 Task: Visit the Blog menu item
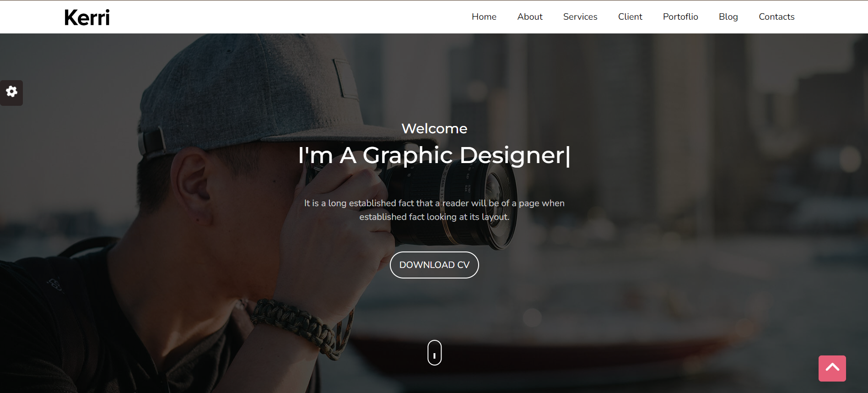click(x=728, y=17)
